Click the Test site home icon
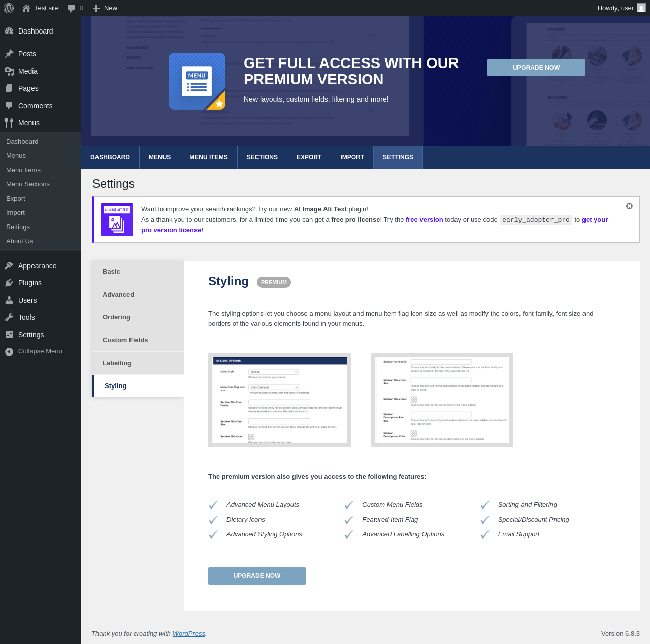Viewport: 650px width, 644px height. tap(26, 8)
